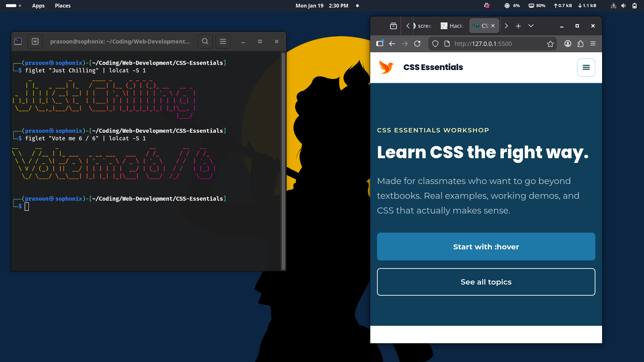Bookmark this page with star icon
This screenshot has height=362, width=644.
point(550,44)
